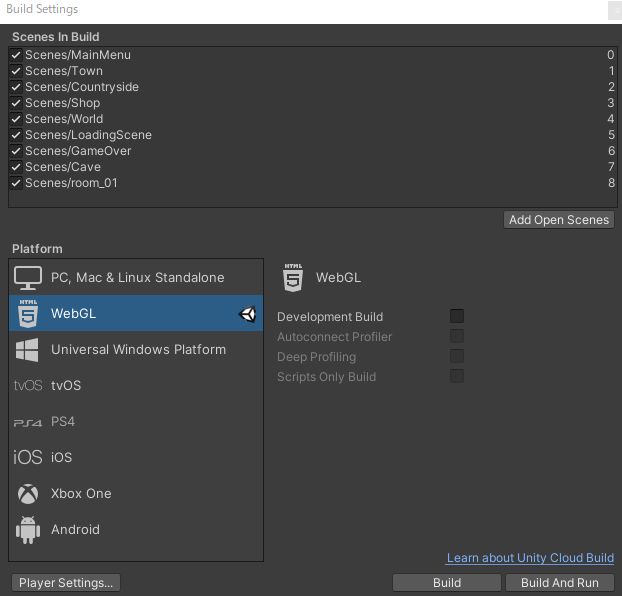Click scene index 0 of MainMenu
Image resolution: width=622 pixels, height=596 pixels.
(x=610, y=55)
